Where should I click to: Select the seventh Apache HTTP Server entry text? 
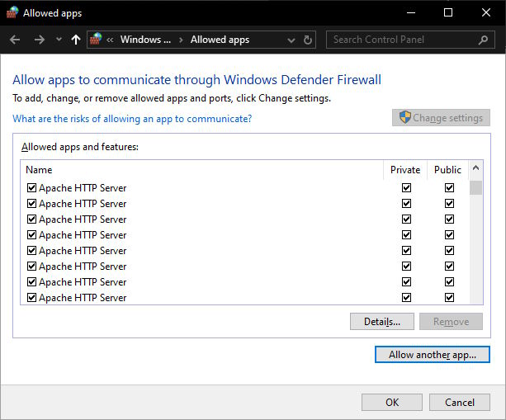(x=83, y=282)
